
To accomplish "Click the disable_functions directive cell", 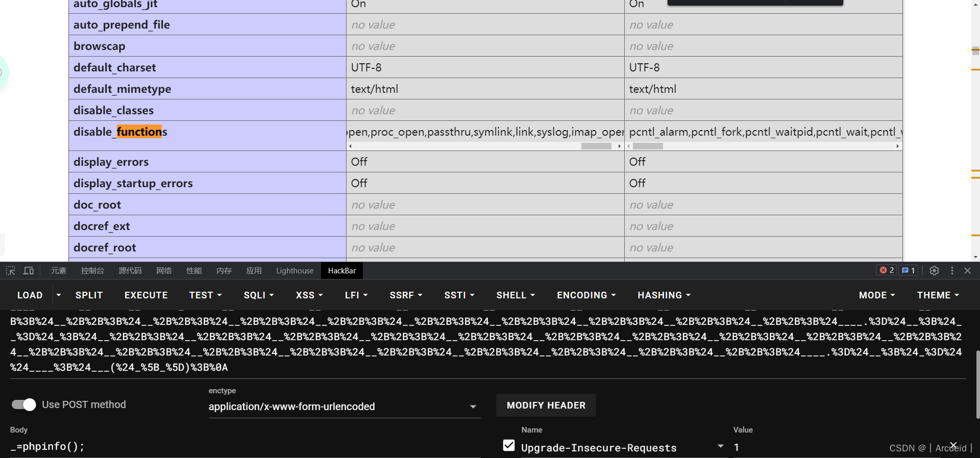I will coord(208,136).
